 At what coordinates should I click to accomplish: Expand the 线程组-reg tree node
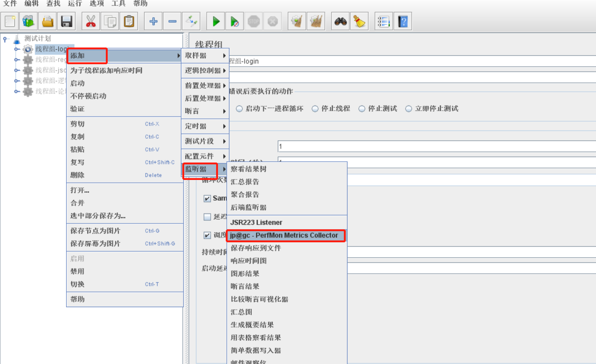point(16,59)
